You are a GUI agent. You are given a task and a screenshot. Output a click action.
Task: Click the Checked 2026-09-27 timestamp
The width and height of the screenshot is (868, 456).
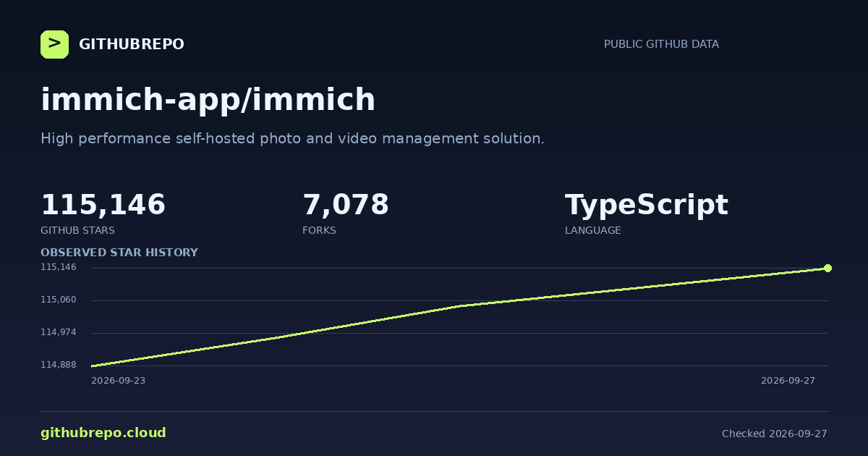775,434
